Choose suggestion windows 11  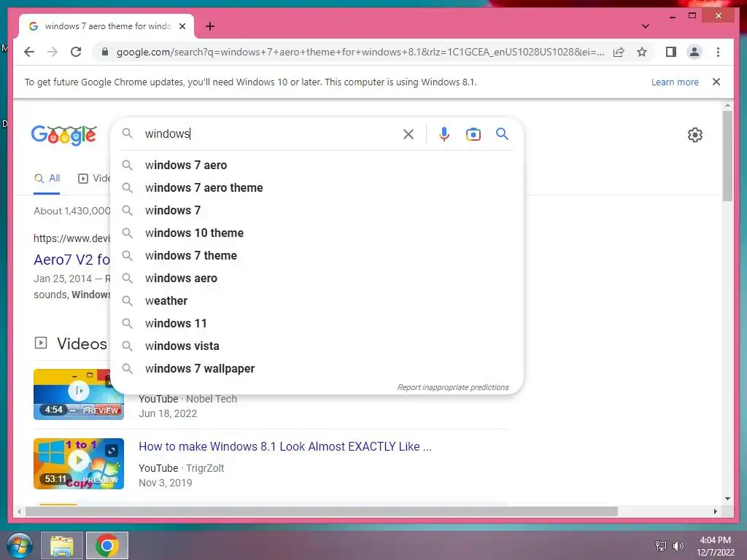[317, 323]
